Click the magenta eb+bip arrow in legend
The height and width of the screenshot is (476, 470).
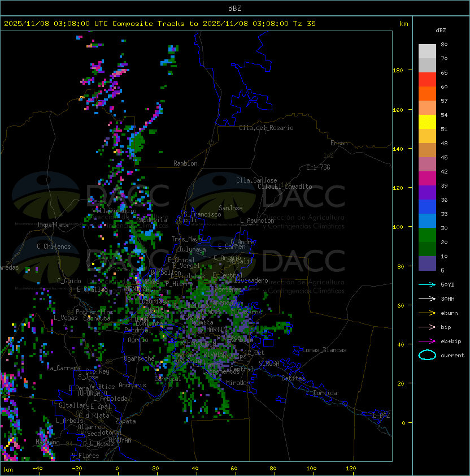427,341
